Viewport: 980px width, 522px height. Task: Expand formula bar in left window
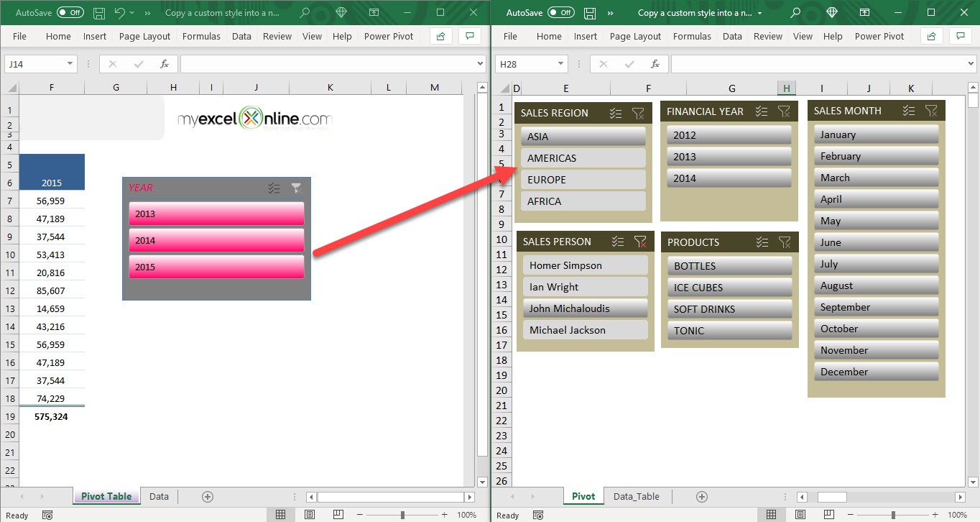480,64
